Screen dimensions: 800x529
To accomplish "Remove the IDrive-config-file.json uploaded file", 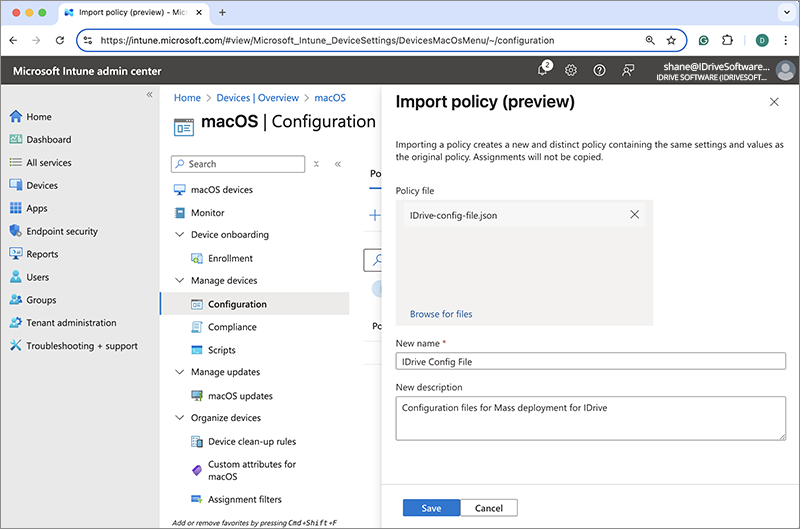I will click(x=634, y=214).
